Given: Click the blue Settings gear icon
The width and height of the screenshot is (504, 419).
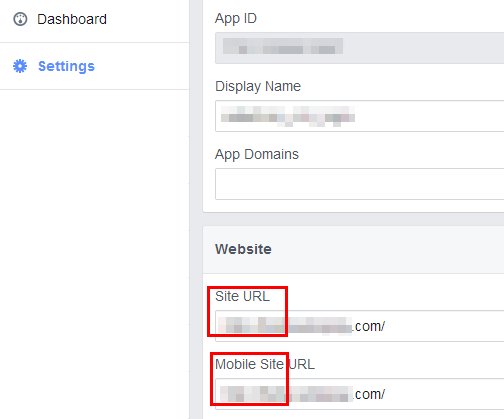Looking at the screenshot, I should point(20,66).
